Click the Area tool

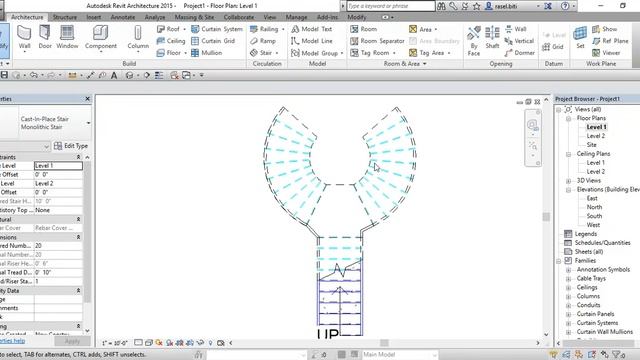(x=420, y=29)
